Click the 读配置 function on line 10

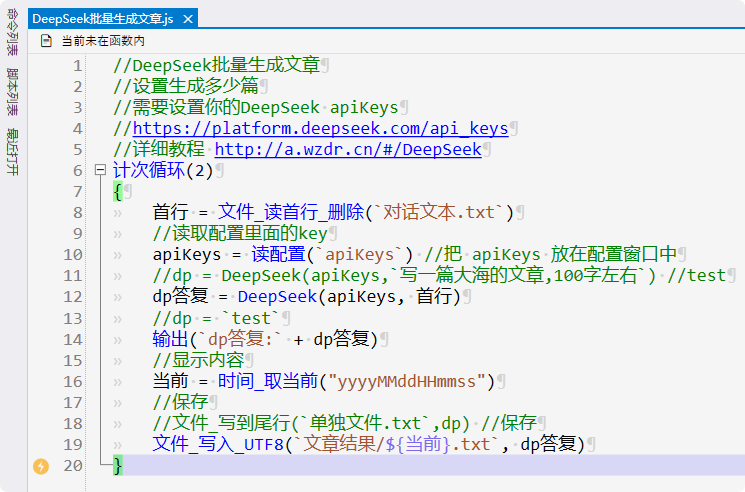[278, 254]
